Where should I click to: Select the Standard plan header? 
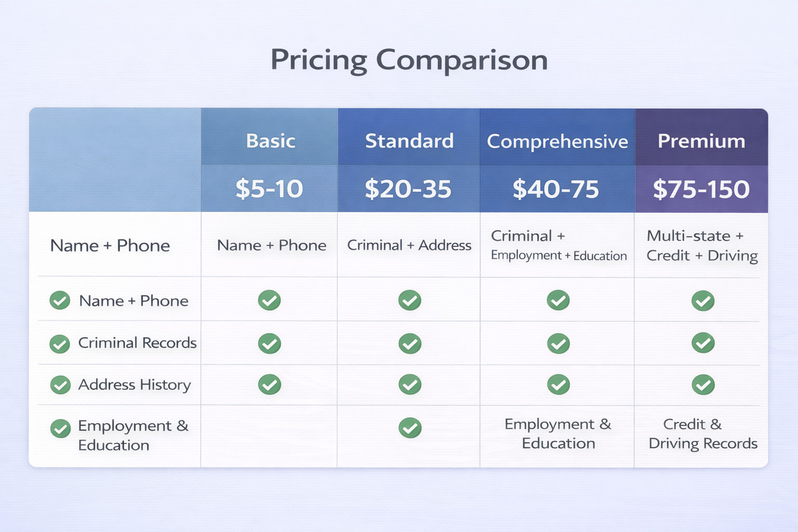pyautogui.click(x=409, y=141)
